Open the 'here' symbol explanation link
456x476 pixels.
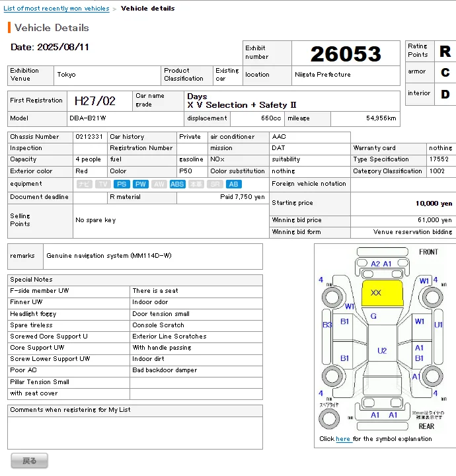point(343,439)
